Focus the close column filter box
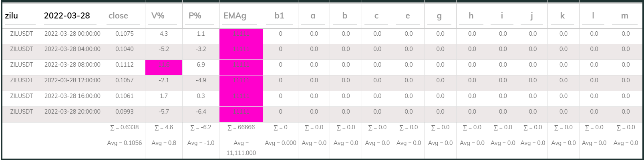644x161 pixels. [x=124, y=16]
